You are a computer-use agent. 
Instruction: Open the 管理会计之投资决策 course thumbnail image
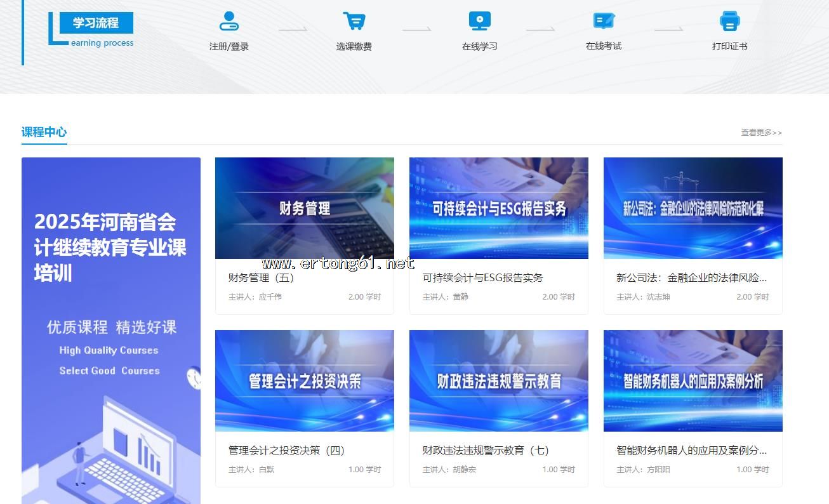coord(305,381)
